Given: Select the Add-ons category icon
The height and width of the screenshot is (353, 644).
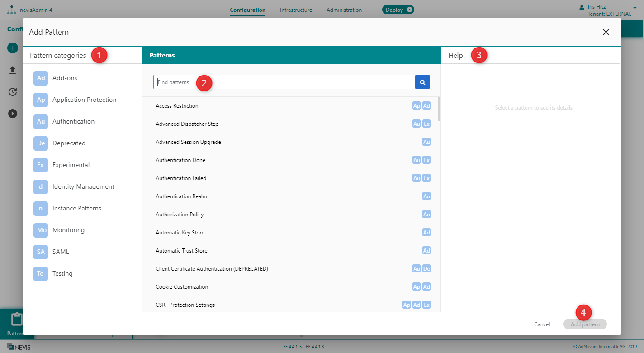Looking at the screenshot, I should [41, 78].
